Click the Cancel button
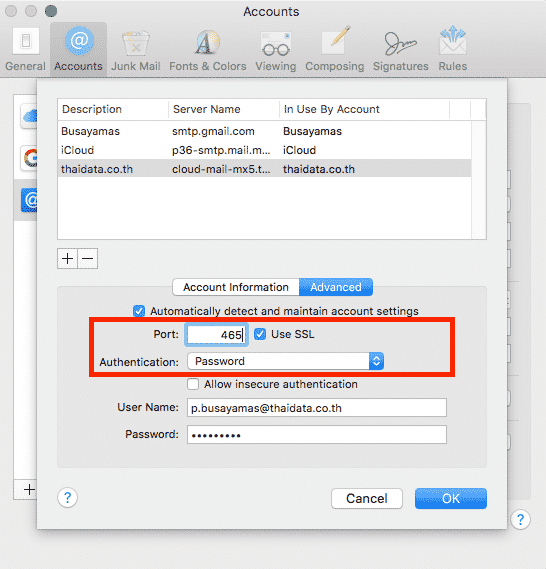The height and width of the screenshot is (569, 546). (x=367, y=498)
